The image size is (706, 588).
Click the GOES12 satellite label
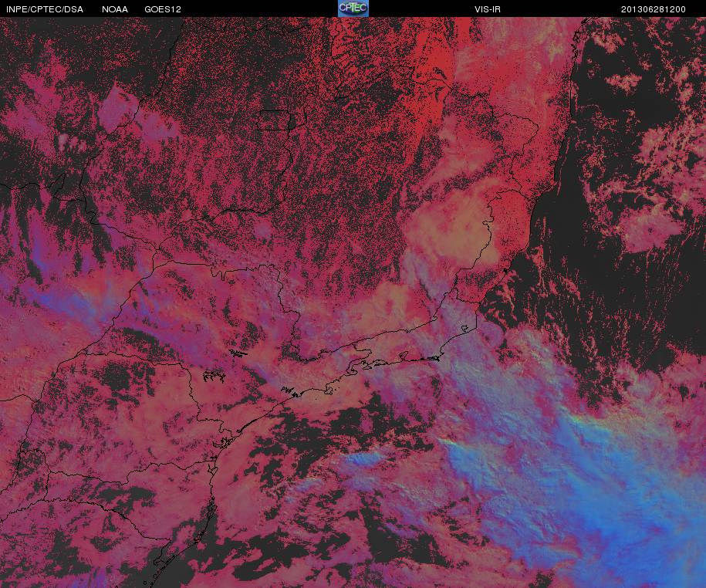(163, 9)
